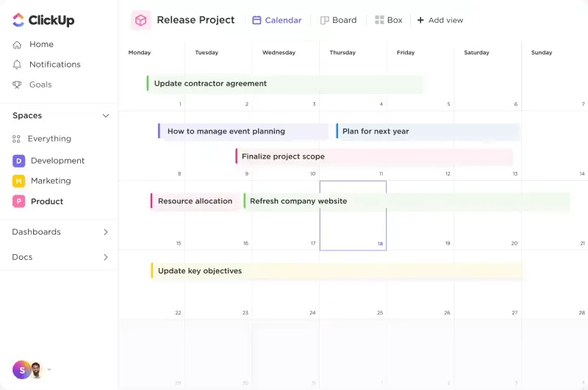Image resolution: width=588 pixels, height=390 pixels.
Task: Click the Spaces section heading
Action: pyautogui.click(x=27, y=116)
